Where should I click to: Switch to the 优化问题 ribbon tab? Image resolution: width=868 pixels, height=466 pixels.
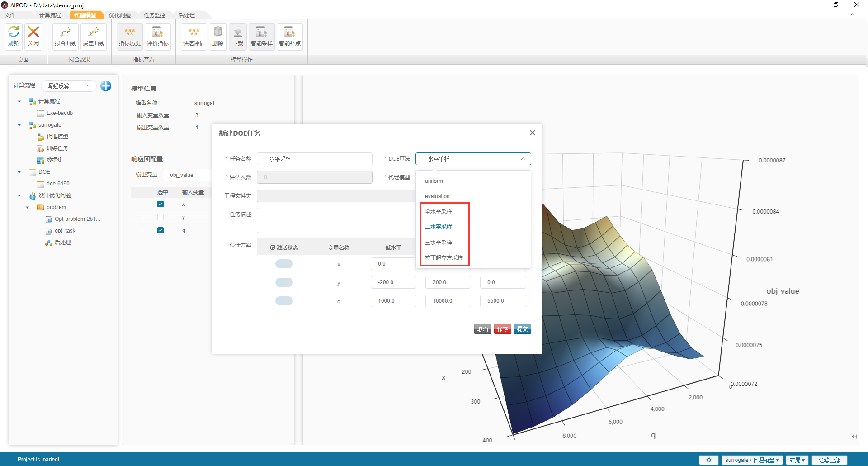coord(120,15)
